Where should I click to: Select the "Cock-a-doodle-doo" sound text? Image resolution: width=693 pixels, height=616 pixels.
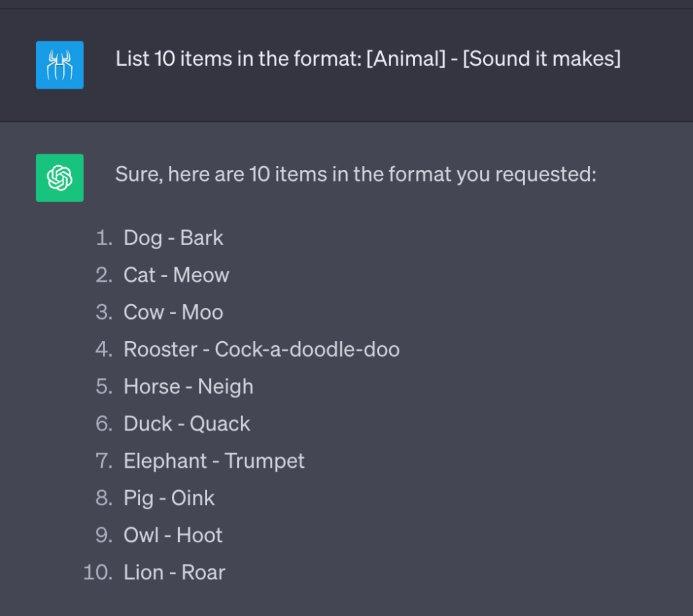tap(307, 349)
